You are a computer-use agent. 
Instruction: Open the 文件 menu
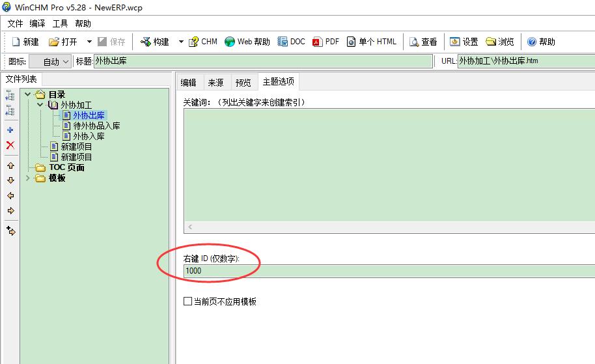point(15,23)
